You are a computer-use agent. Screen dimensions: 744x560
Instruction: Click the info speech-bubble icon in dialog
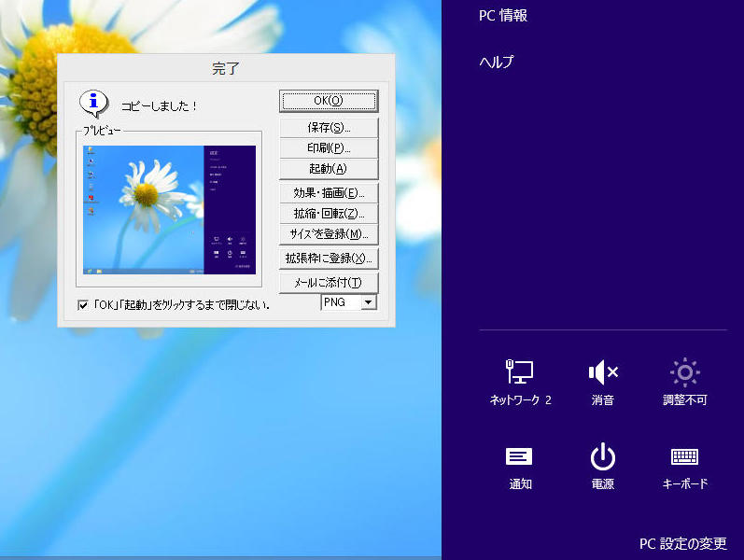(93, 103)
